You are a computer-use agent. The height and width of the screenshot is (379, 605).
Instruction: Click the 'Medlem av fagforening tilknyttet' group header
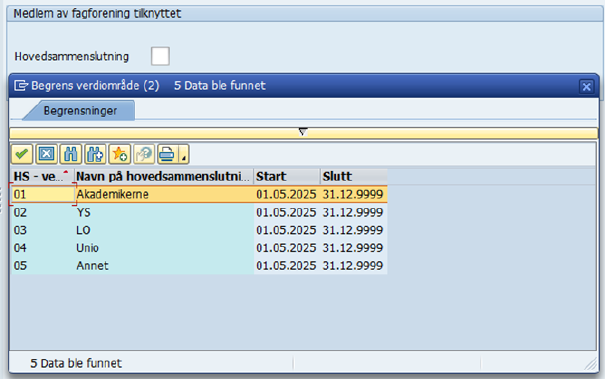click(x=97, y=14)
